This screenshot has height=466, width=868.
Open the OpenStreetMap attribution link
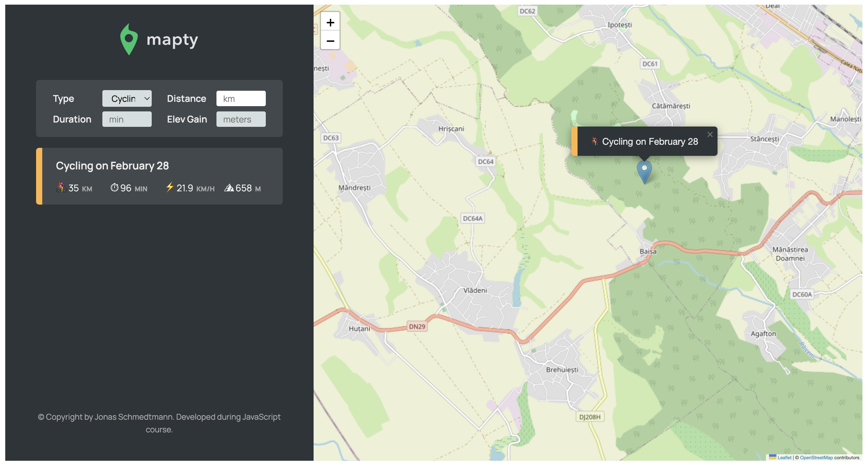click(x=816, y=458)
